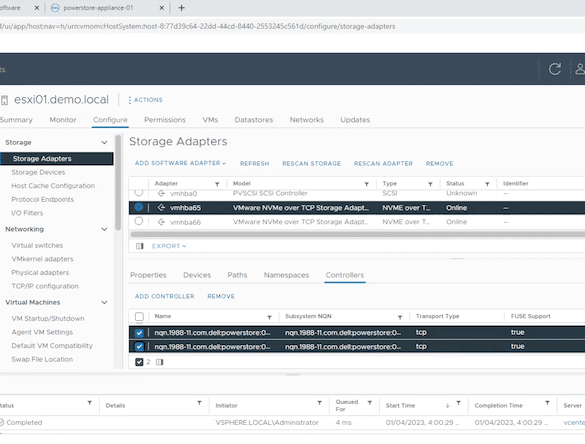Open the user account icon
Screen dimensions: 585x444
[x=580, y=69]
